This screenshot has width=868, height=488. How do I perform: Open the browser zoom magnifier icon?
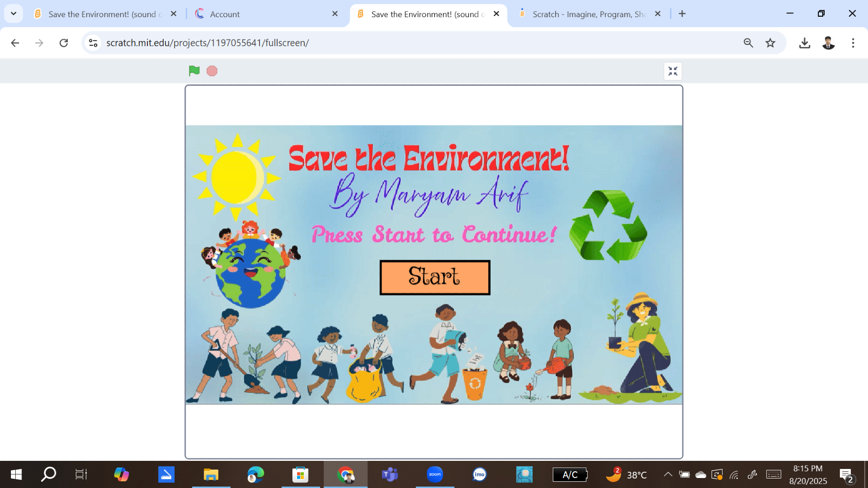(x=748, y=43)
